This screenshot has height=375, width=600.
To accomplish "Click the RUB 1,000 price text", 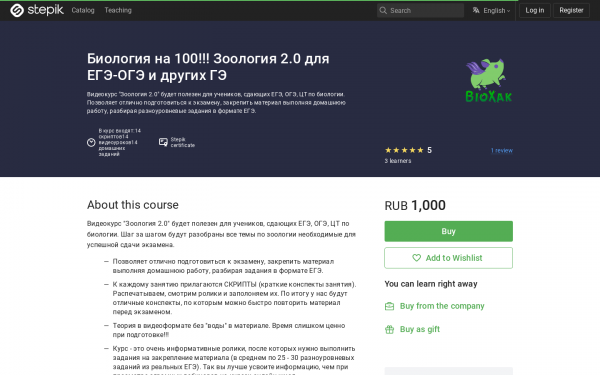I will tap(415, 205).
